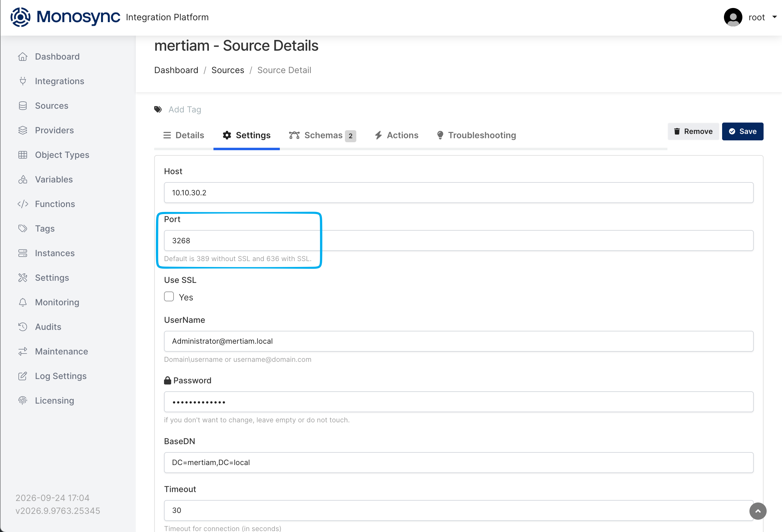This screenshot has width=782, height=532.
Task: Click the Variables shapes icon
Action: (22, 179)
